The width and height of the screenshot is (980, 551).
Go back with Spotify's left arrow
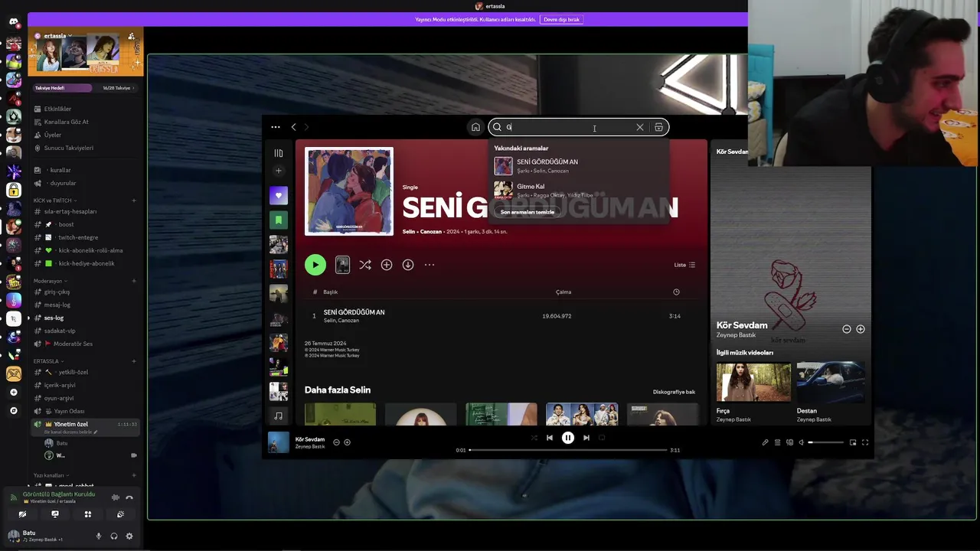click(x=293, y=127)
